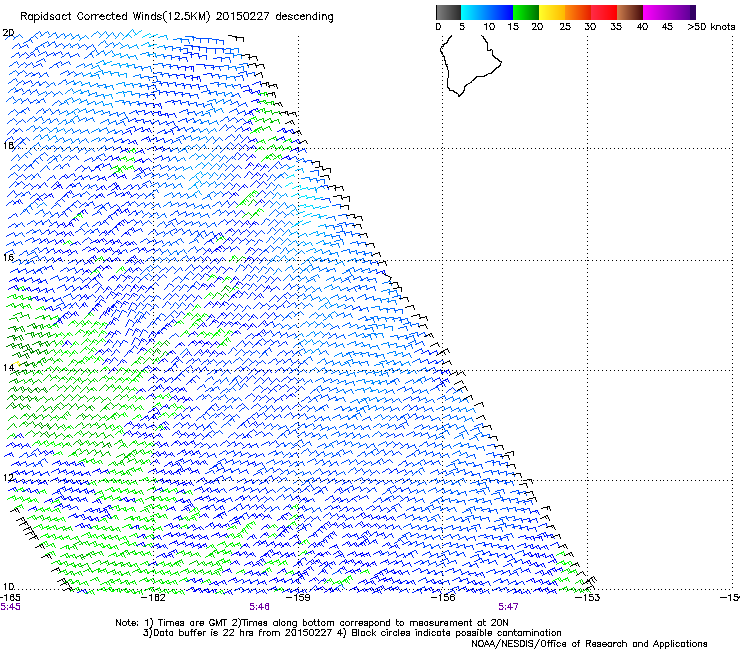The width and height of the screenshot is (740, 650).
Task: Select the magenta 40–45 knots legend swatch
Action: (656, 12)
